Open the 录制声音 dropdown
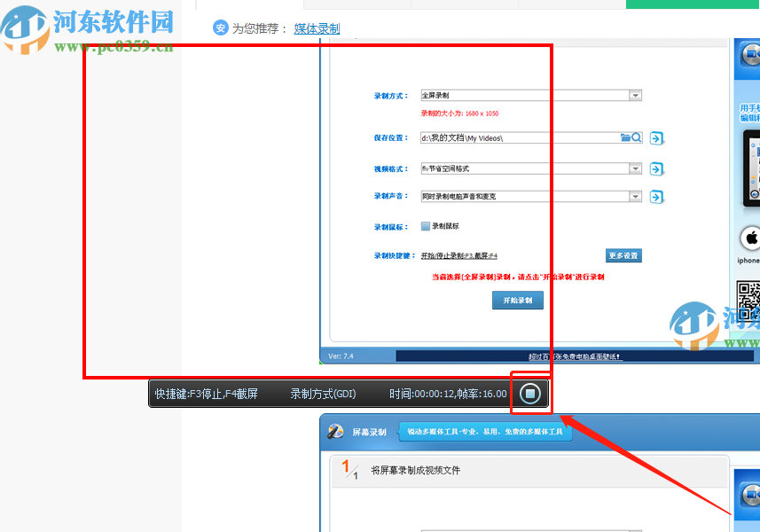Viewport: 760px width, 532px height. tap(634, 197)
